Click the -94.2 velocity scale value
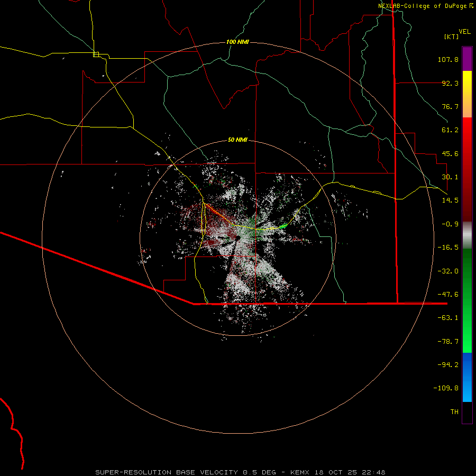Viewport: 476px width, 476px height. pyautogui.click(x=448, y=365)
